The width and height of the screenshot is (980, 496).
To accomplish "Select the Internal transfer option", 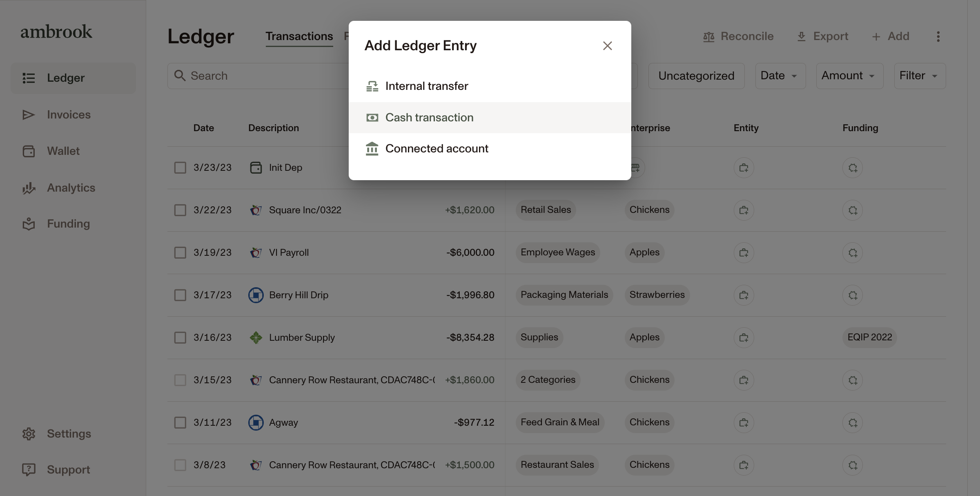I will [490, 86].
